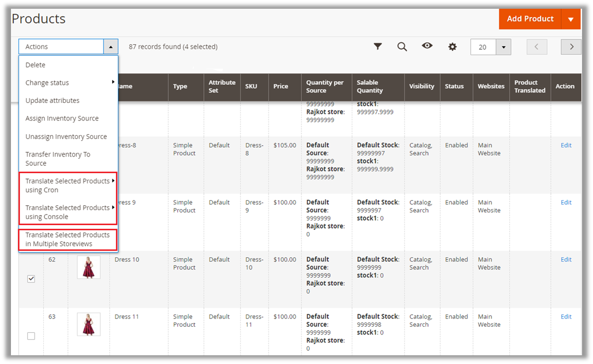
Task: Choose Translate Selected Products in Multiple Storeviews
Action: [x=67, y=239]
